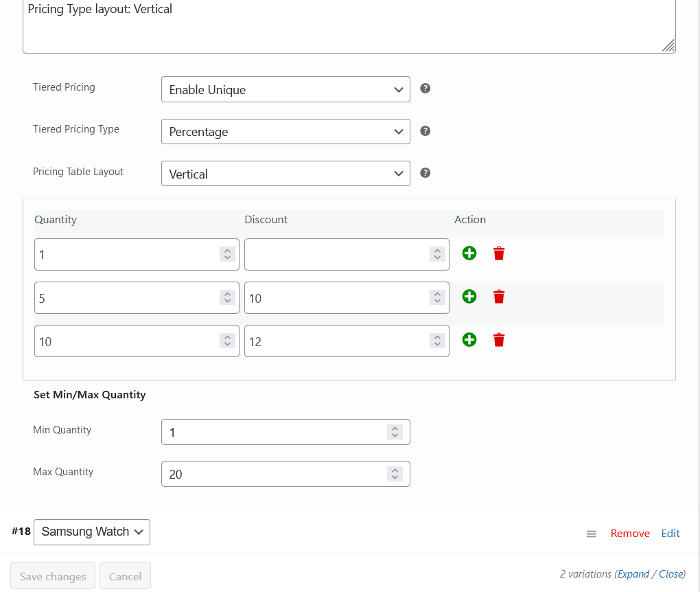This screenshot has width=700, height=592.
Task: Click green add icon in quantity 1 row
Action: coord(469,253)
